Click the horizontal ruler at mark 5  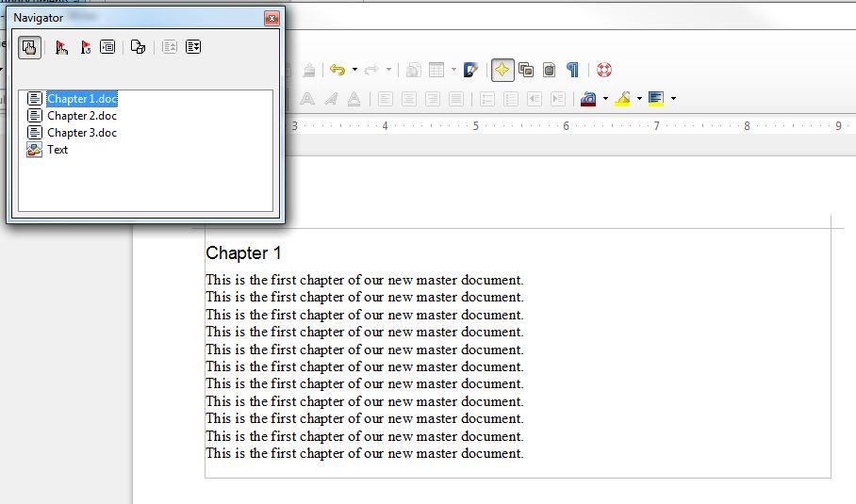[475, 126]
